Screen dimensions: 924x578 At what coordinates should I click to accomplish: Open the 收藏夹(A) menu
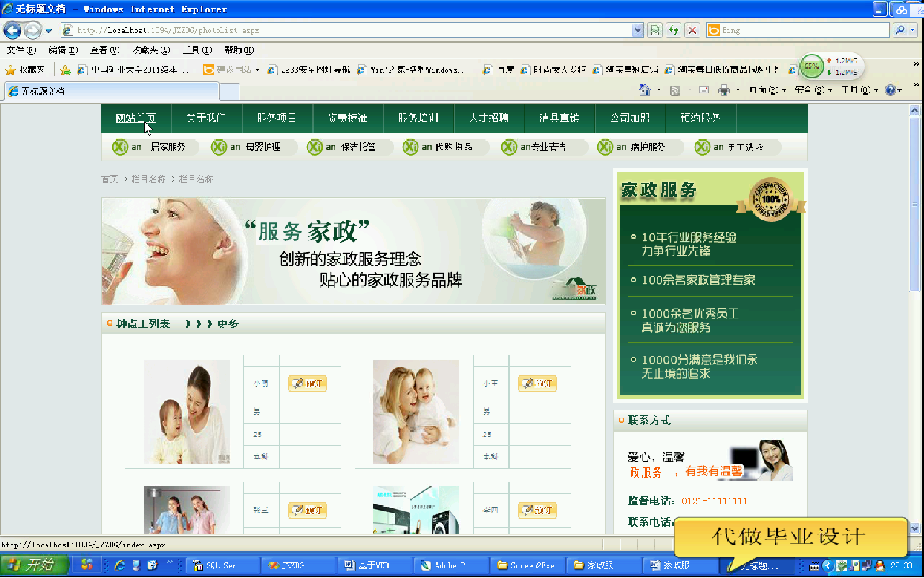[151, 51]
